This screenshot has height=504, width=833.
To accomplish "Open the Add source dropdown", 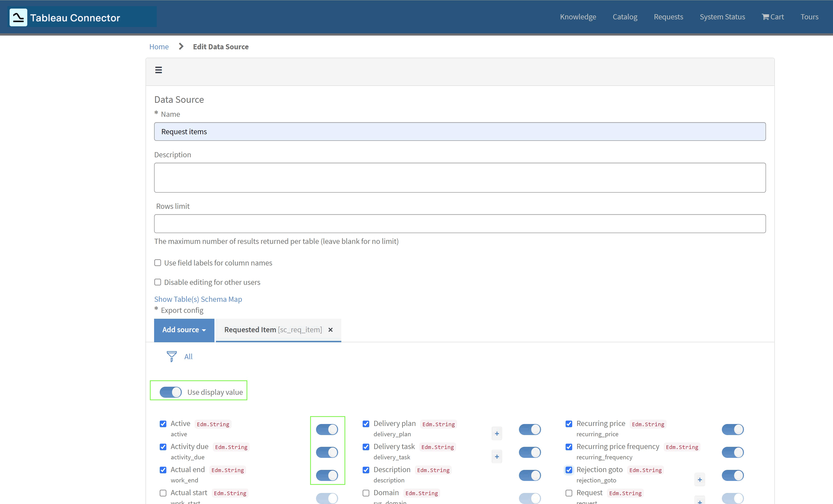I will (x=184, y=330).
